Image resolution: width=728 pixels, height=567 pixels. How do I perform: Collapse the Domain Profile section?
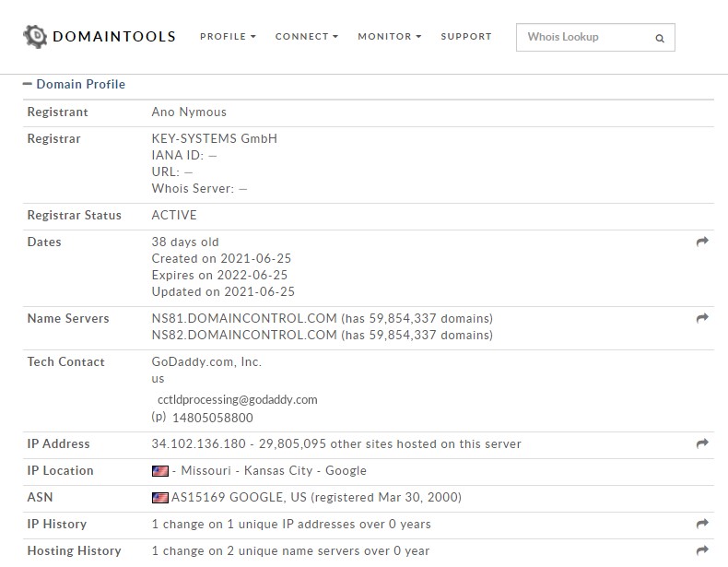click(28, 84)
